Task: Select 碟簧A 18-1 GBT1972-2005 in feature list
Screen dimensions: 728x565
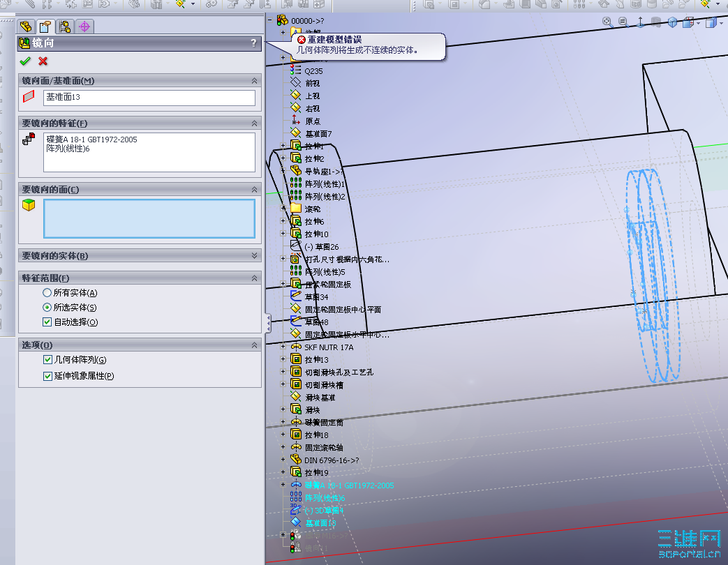Action: (92, 140)
